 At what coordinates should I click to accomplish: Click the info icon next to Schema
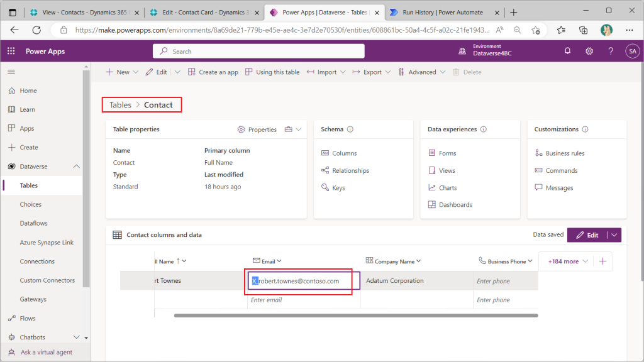pos(350,129)
